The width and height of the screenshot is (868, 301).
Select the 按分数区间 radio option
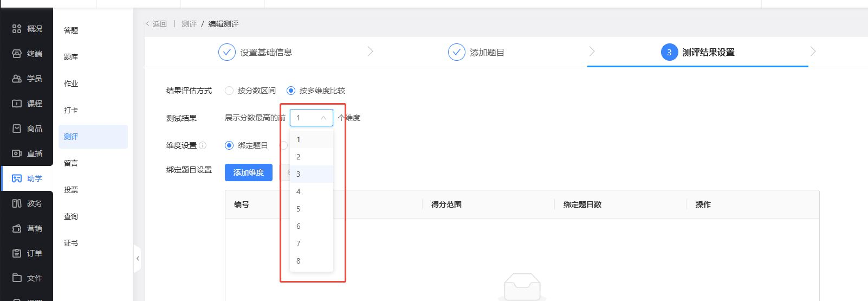[229, 91]
